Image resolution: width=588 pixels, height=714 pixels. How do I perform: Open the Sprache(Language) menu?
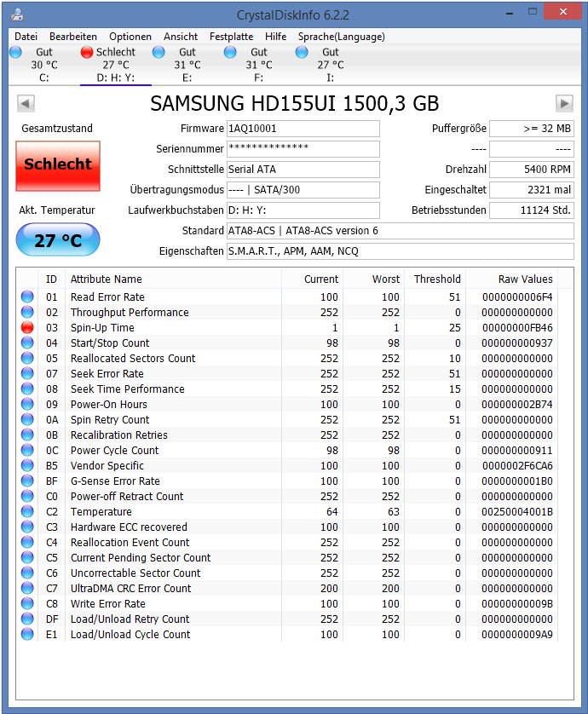pyautogui.click(x=342, y=37)
